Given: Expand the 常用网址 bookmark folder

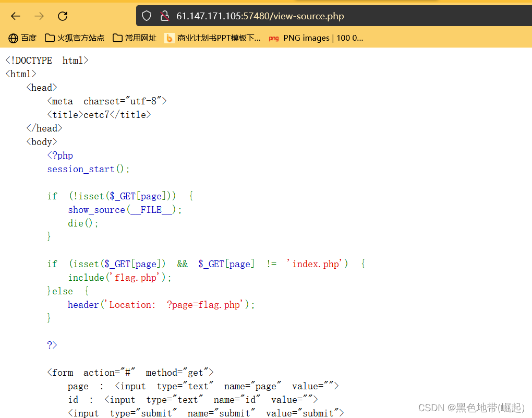Looking at the screenshot, I should [x=135, y=38].
